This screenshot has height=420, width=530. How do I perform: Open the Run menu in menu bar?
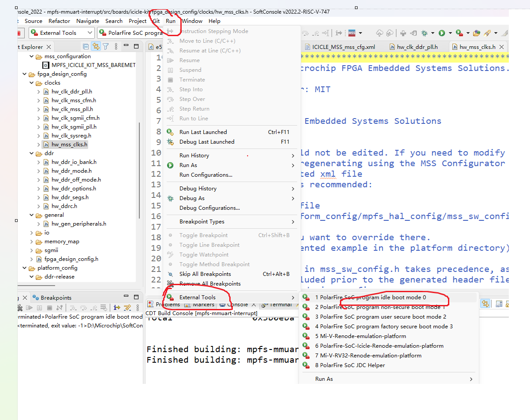click(171, 21)
